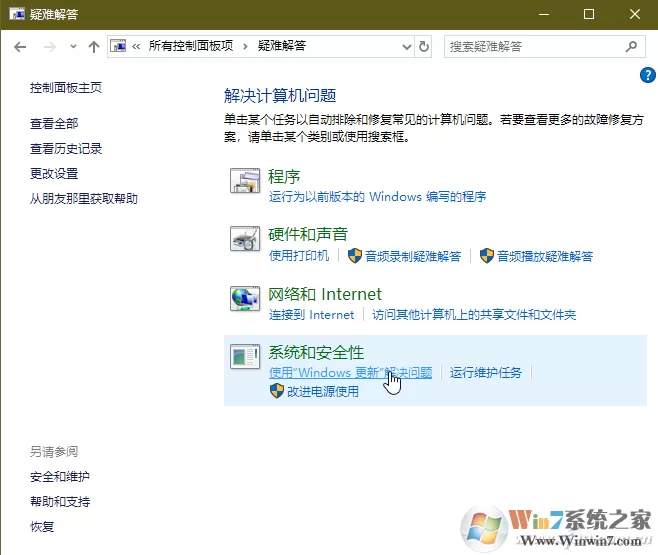The width and height of the screenshot is (658, 555).
Task: Open 查看历史记录 in sidebar
Action: click(66, 149)
